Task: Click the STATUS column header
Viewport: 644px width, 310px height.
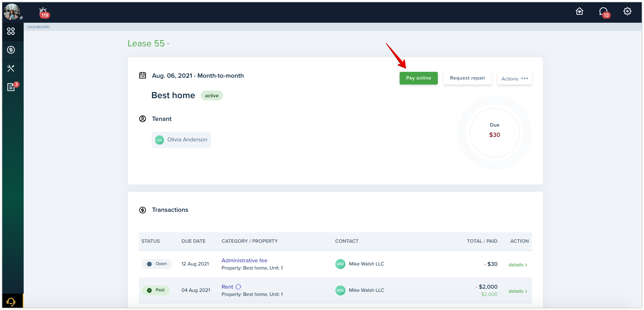Action: (x=150, y=241)
